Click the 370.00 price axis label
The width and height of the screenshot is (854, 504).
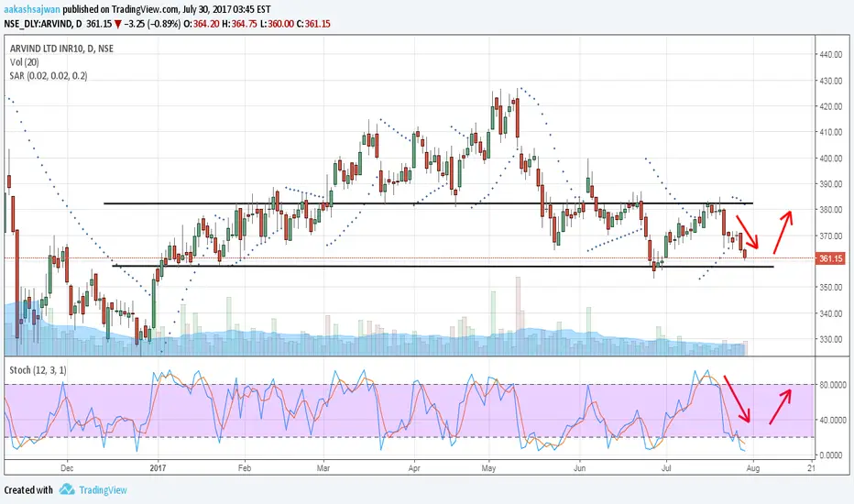click(x=831, y=236)
